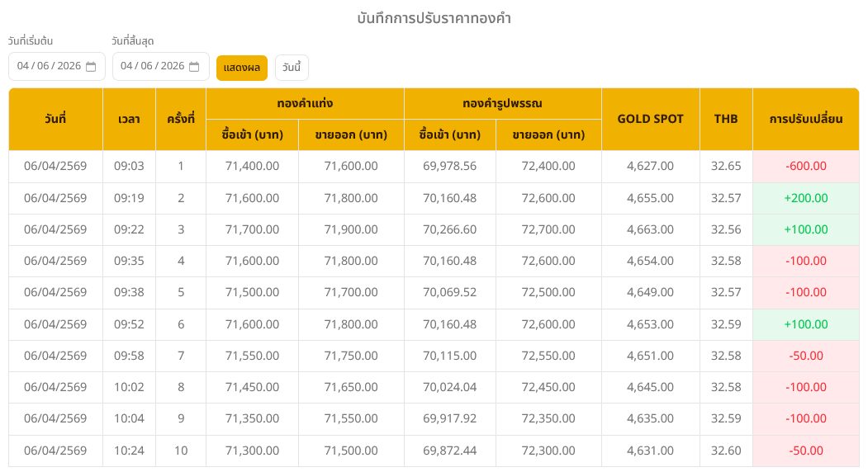Select the -600.00 change cell
This screenshot has height=472, width=868.
coord(805,166)
